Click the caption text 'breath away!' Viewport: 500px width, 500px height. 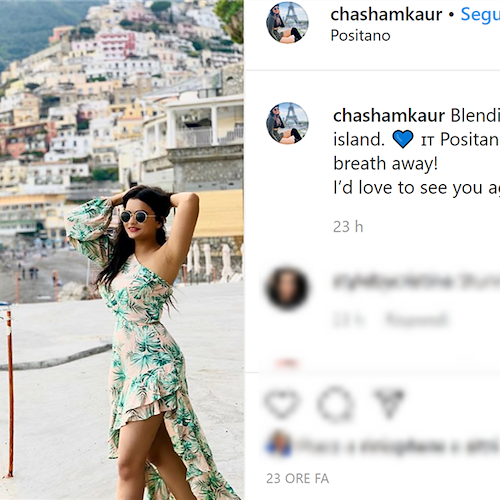click(386, 164)
